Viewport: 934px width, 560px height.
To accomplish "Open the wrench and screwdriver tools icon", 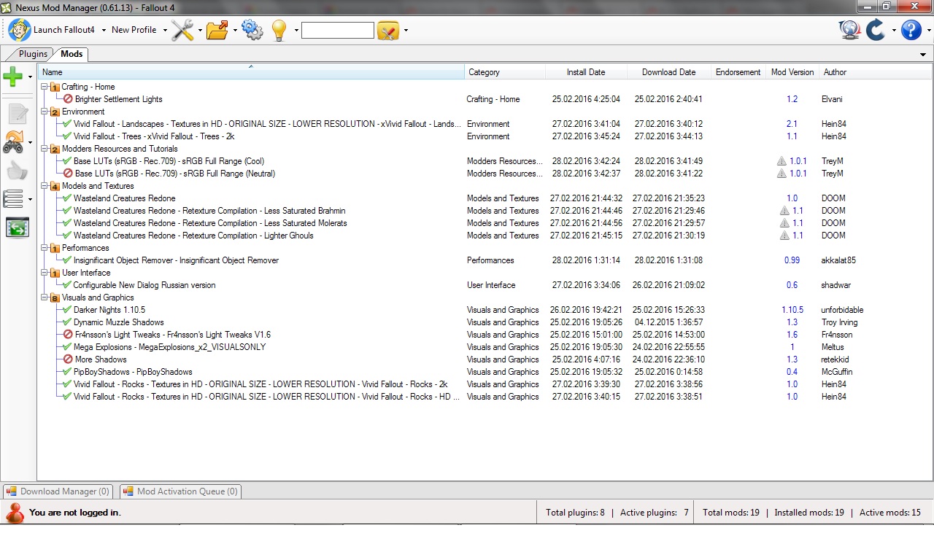I will [x=182, y=30].
